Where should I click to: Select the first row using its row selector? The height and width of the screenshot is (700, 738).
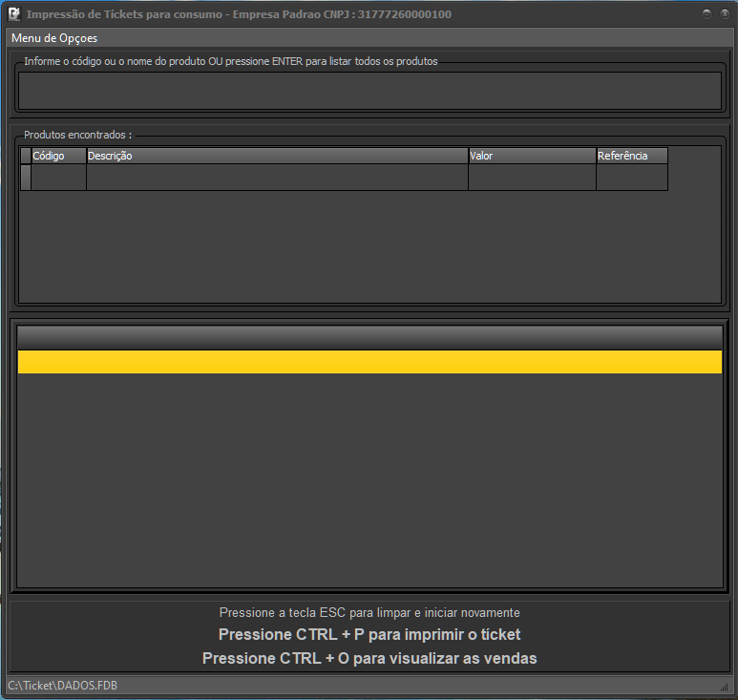pyautogui.click(x=26, y=178)
